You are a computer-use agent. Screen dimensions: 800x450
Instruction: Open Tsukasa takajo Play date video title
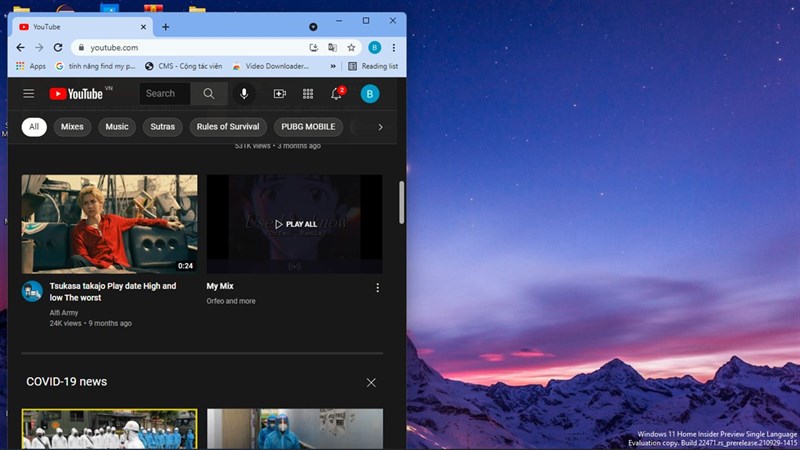(113, 292)
